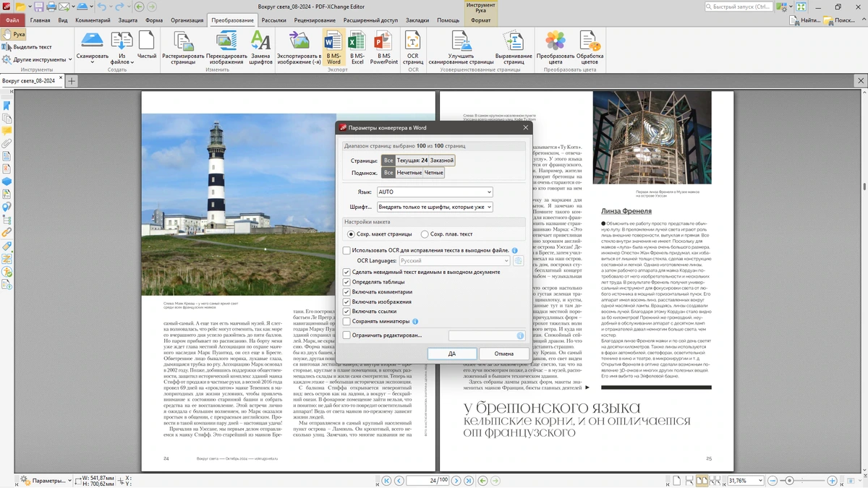Click the Улучшить сканированные страницы icon
Viewport: 868px width, 488px height.
461,40
